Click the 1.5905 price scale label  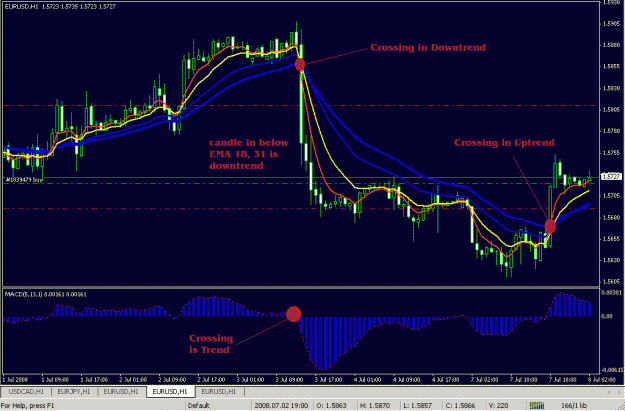(x=612, y=24)
